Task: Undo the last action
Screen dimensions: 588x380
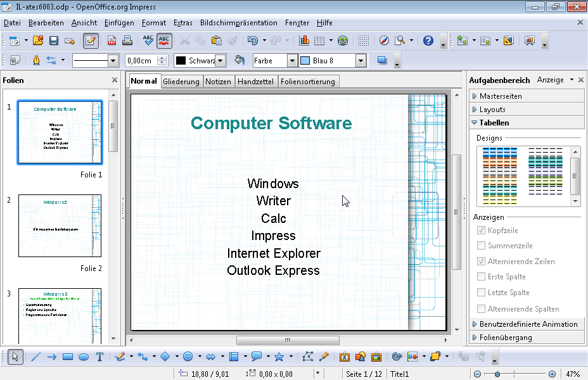Action: (x=253, y=41)
